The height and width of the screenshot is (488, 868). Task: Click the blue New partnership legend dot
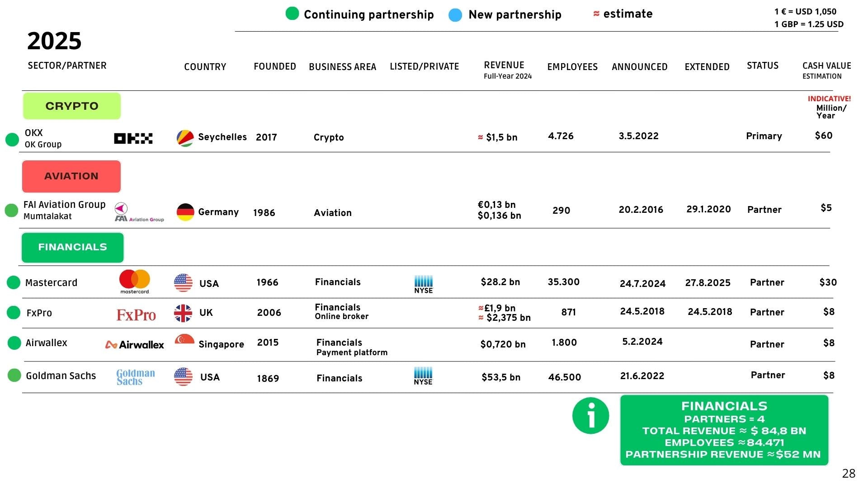pos(455,15)
